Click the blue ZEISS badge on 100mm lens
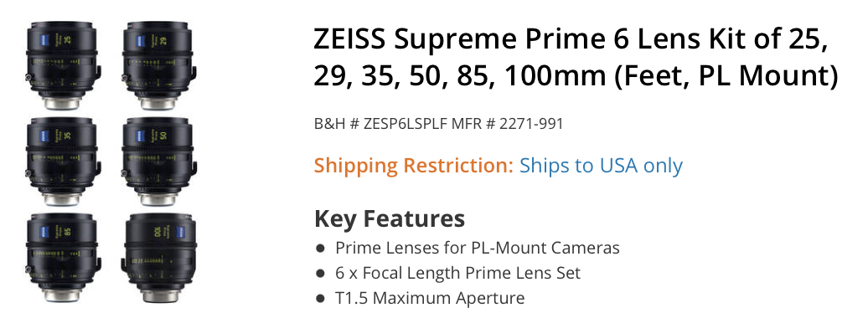868x313 pixels. coord(178,231)
